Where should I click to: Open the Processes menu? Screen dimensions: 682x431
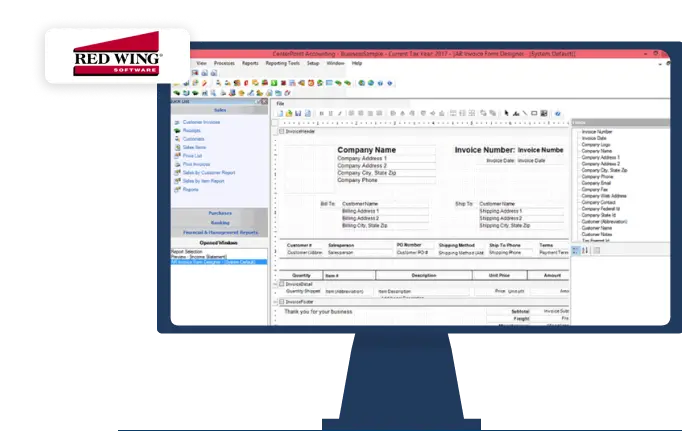pos(224,63)
